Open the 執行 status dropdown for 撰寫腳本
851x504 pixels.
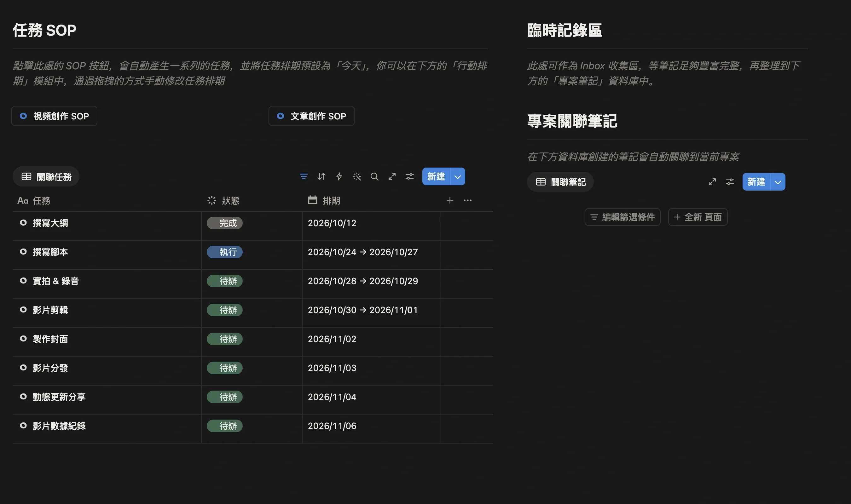[x=224, y=252]
